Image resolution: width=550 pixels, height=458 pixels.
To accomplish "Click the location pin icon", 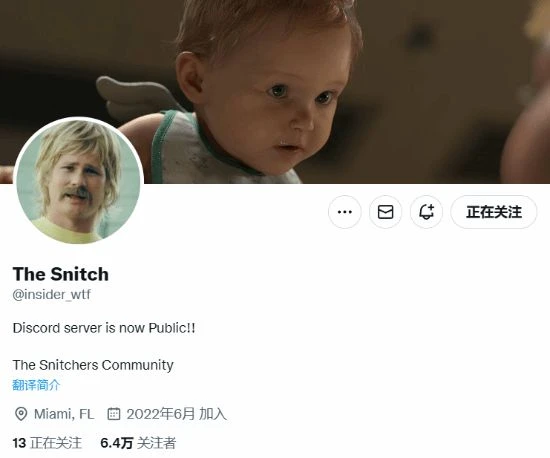I will (x=21, y=414).
